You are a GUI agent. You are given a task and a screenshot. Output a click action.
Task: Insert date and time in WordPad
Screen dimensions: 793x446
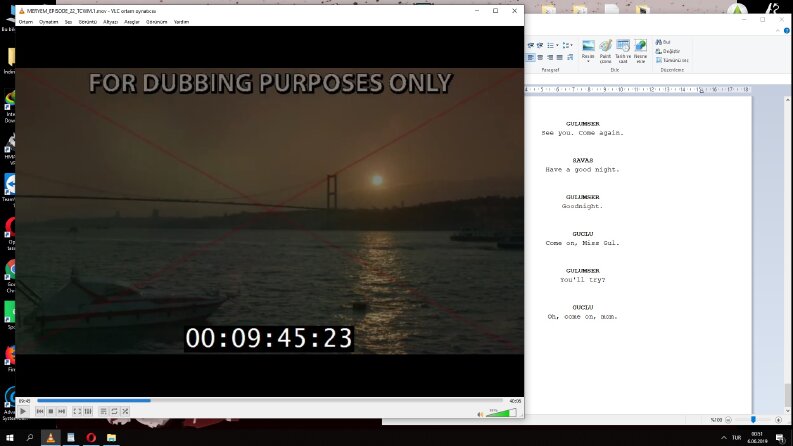click(623, 51)
